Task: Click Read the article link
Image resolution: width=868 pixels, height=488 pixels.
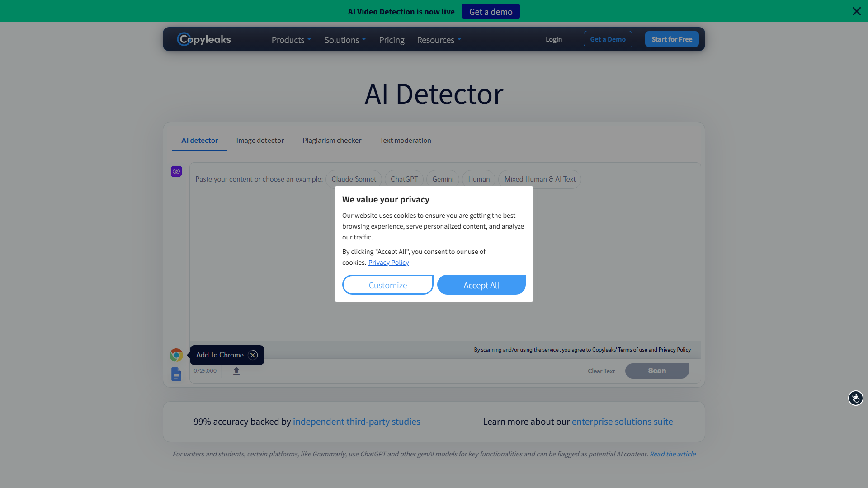Action: (x=673, y=454)
